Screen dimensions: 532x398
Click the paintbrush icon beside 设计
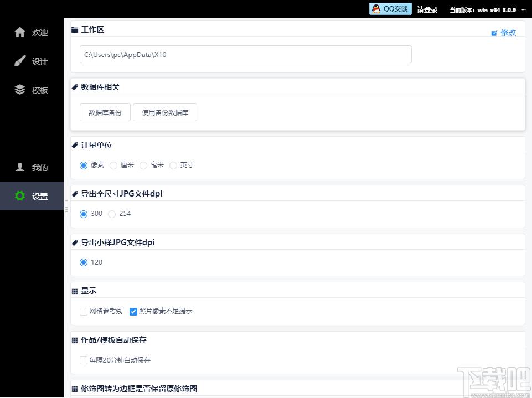click(20, 61)
